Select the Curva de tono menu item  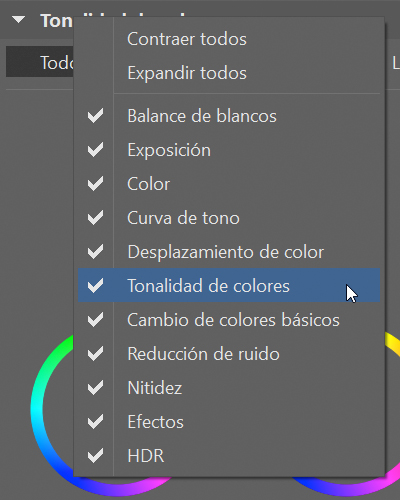tap(229, 218)
